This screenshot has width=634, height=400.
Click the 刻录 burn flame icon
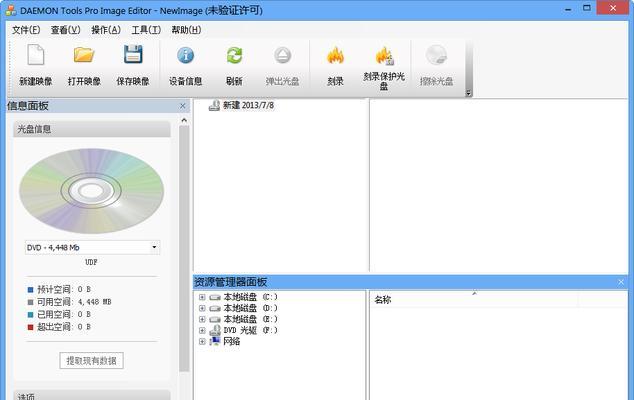pyautogui.click(x=335, y=55)
